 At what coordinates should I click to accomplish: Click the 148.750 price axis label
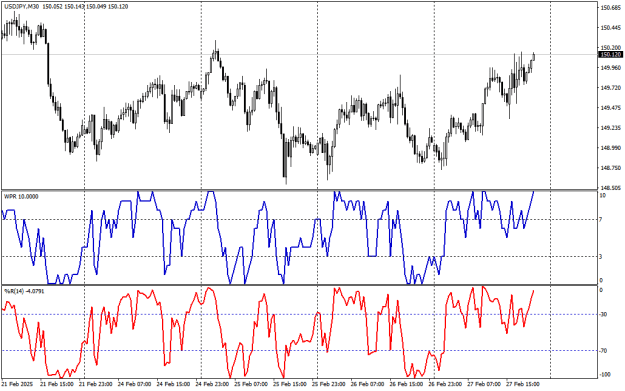pyautogui.click(x=611, y=168)
